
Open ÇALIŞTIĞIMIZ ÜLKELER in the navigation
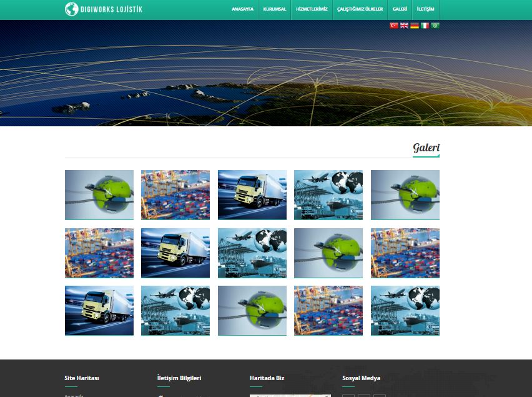pos(360,9)
